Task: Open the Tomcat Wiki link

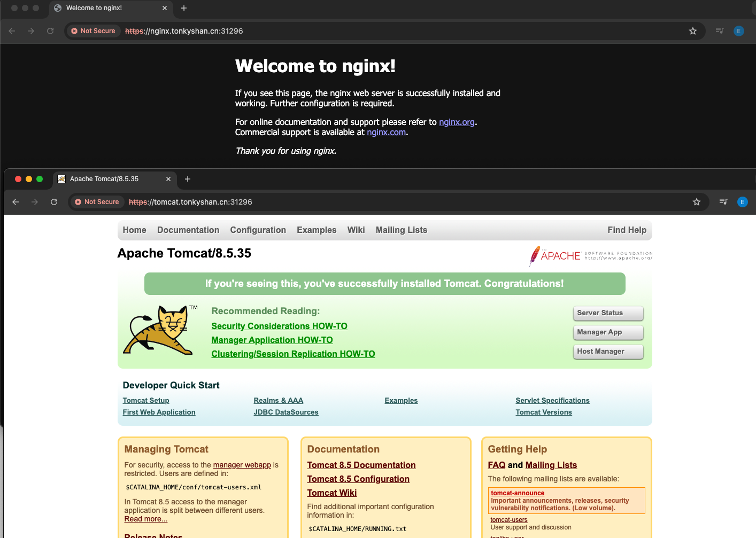Action: 332,493
